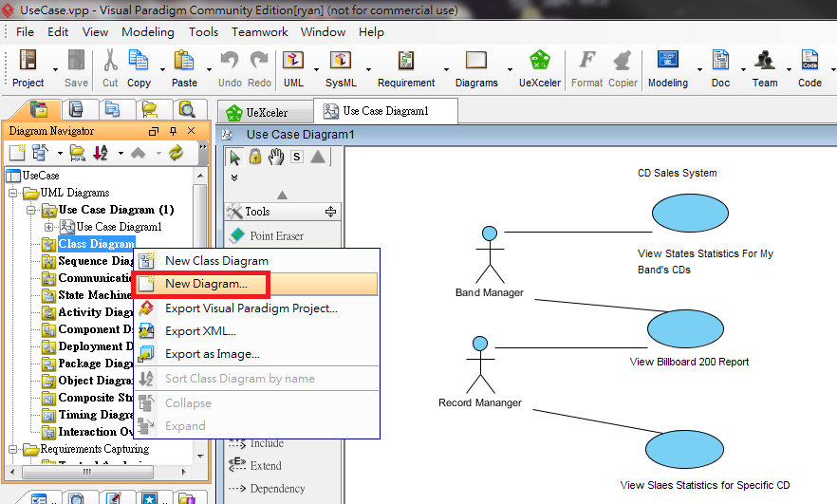Image resolution: width=837 pixels, height=504 pixels.
Task: Click the Modeling toolbar icon
Action: click(668, 60)
